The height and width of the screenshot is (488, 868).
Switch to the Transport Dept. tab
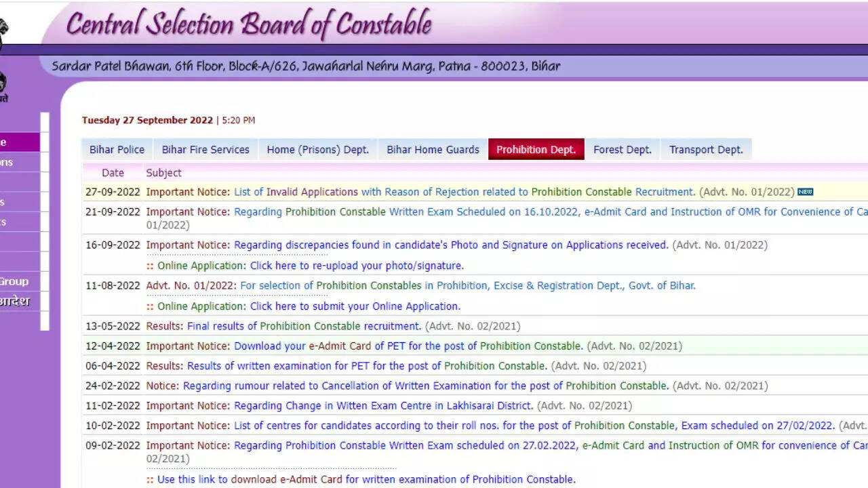click(x=706, y=150)
